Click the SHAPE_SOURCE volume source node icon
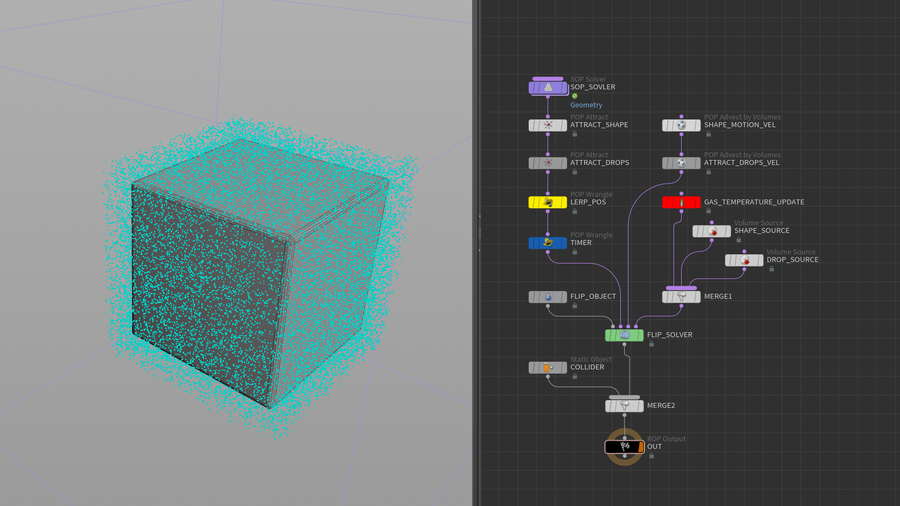The height and width of the screenshot is (506, 900). tap(712, 231)
